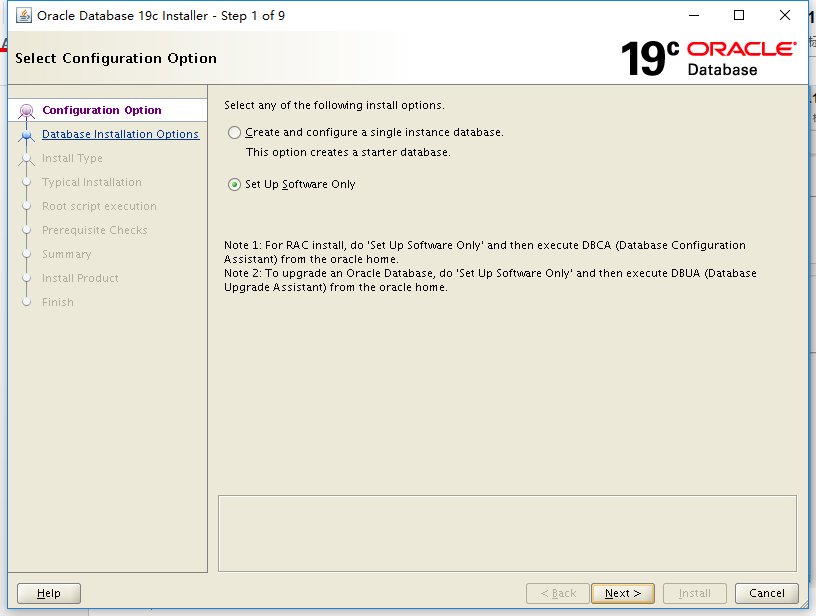Image resolution: width=816 pixels, height=616 pixels.
Task: Click the disabled Back button
Action: click(558, 593)
